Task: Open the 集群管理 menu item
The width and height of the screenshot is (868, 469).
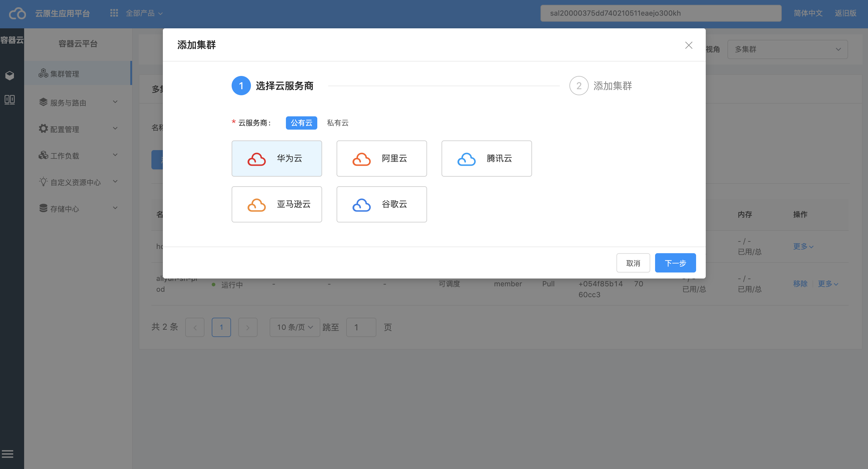Action: [78, 73]
